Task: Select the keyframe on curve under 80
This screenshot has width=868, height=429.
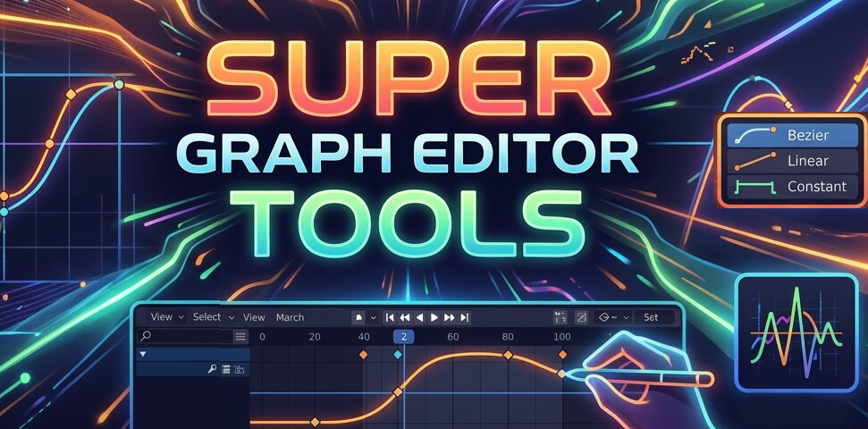Action: tap(507, 356)
